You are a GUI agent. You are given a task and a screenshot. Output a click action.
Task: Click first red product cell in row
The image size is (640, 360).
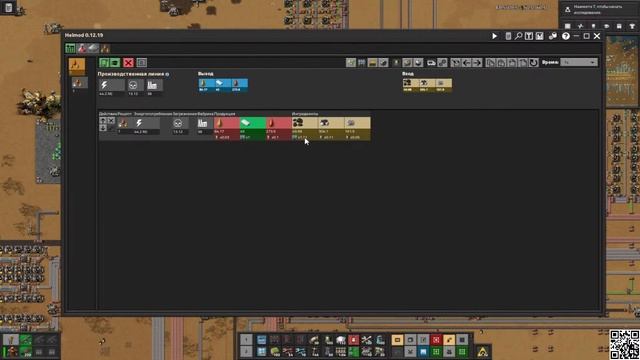pyautogui.click(x=227, y=129)
